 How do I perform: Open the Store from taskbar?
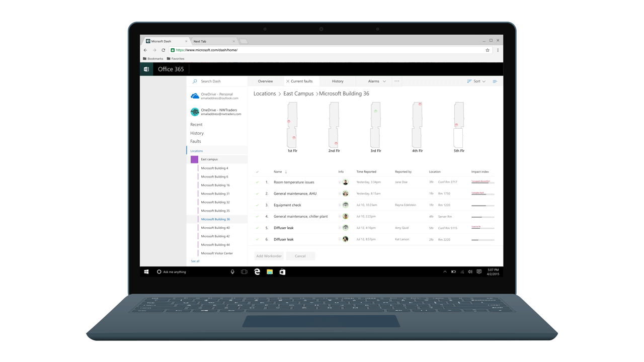tap(282, 272)
